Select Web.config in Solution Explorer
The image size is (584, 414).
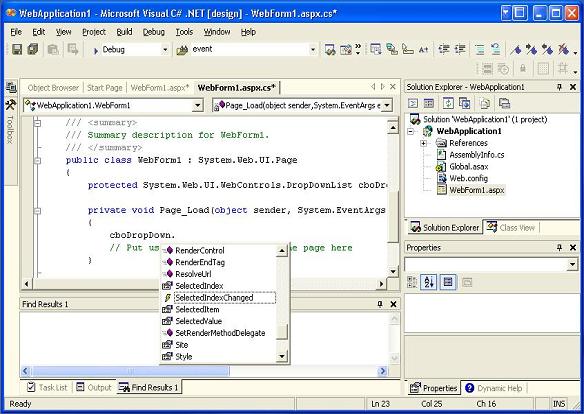click(x=469, y=178)
